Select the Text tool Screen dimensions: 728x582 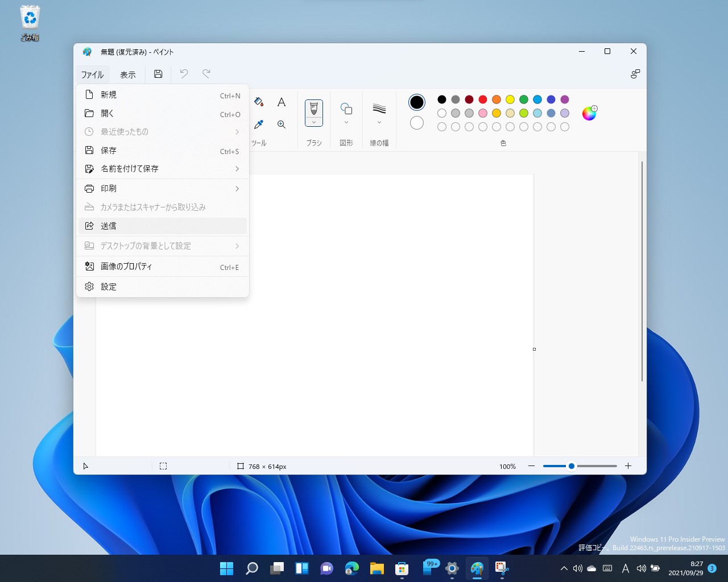[282, 102]
